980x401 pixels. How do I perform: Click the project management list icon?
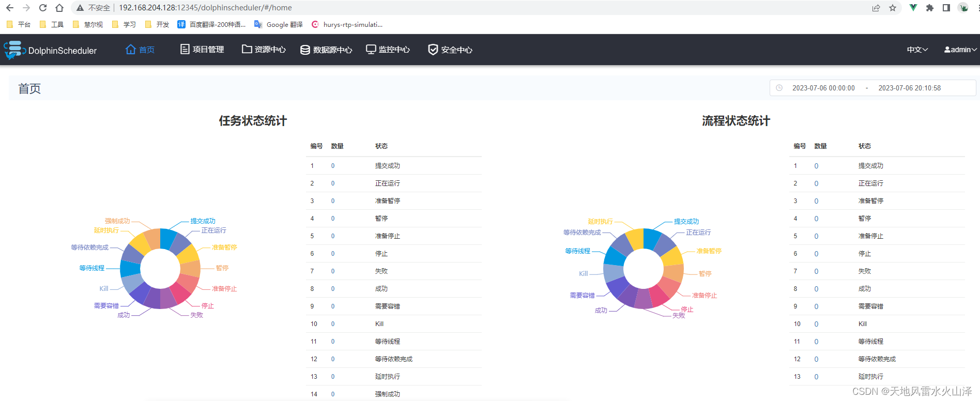click(185, 49)
